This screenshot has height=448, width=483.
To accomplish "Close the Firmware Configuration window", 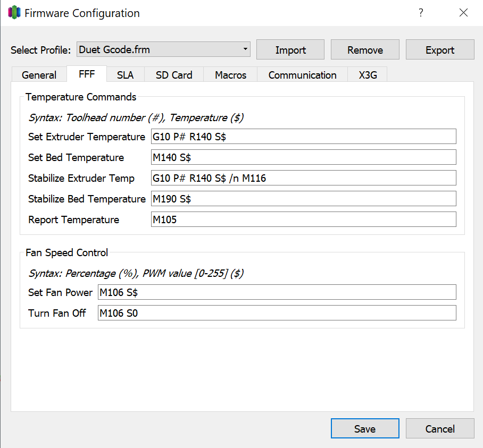I will tap(463, 13).
